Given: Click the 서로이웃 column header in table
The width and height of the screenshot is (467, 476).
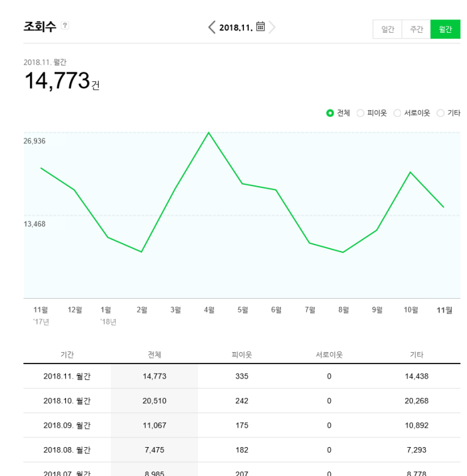Looking at the screenshot, I should (329, 355).
